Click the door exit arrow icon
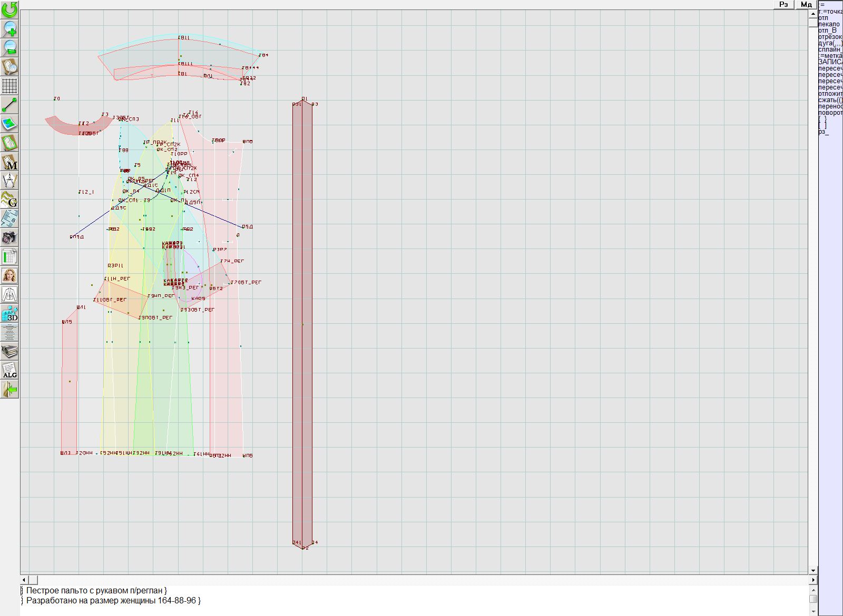843x616 pixels. pyautogui.click(x=9, y=389)
